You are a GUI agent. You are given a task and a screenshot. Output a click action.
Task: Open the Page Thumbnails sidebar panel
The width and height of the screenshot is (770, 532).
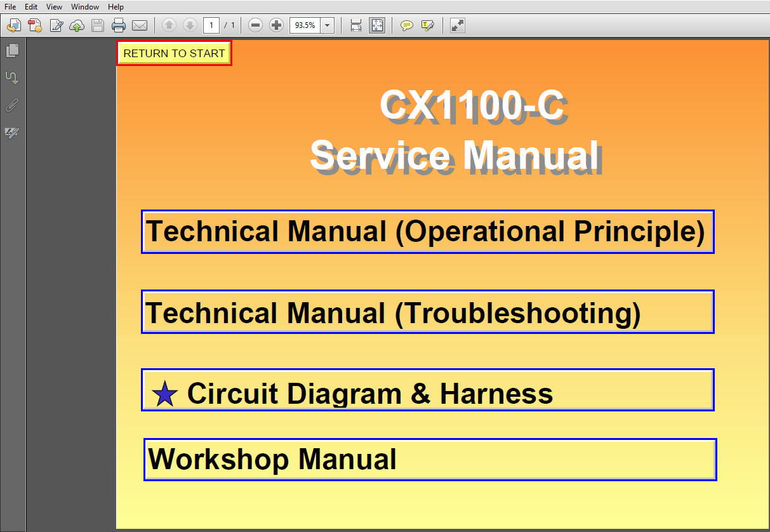(x=12, y=51)
